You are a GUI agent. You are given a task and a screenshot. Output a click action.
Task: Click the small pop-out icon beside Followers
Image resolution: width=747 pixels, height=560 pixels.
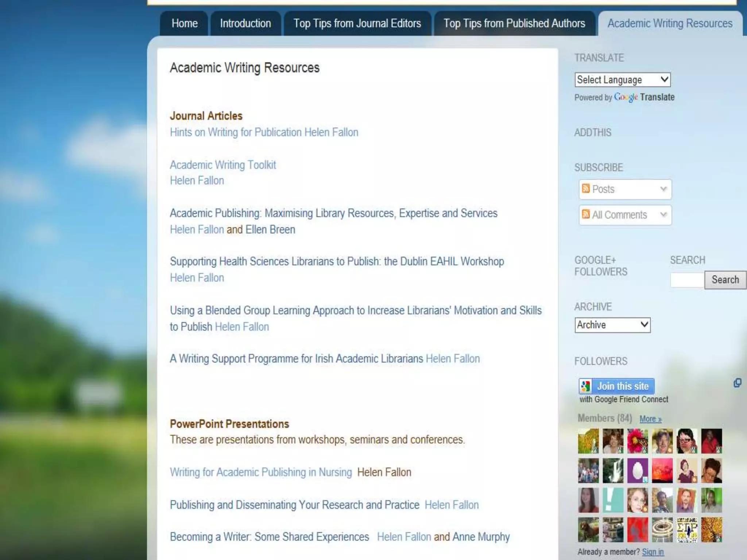[x=737, y=383]
